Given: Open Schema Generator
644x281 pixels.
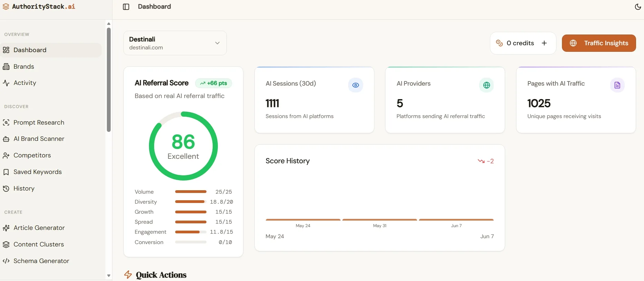Looking at the screenshot, I should 51,261.
